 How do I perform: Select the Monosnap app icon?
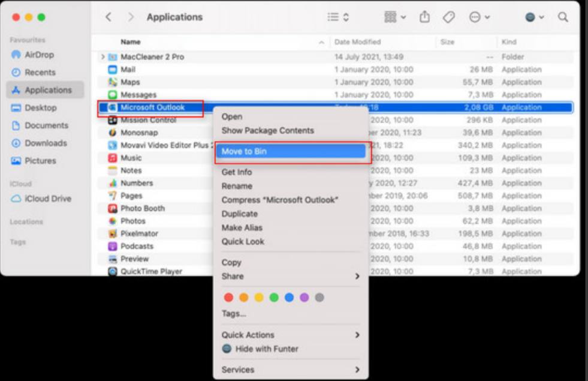pyautogui.click(x=113, y=133)
